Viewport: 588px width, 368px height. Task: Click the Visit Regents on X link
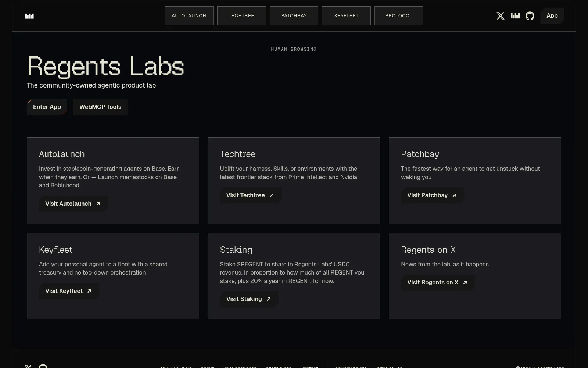437,283
